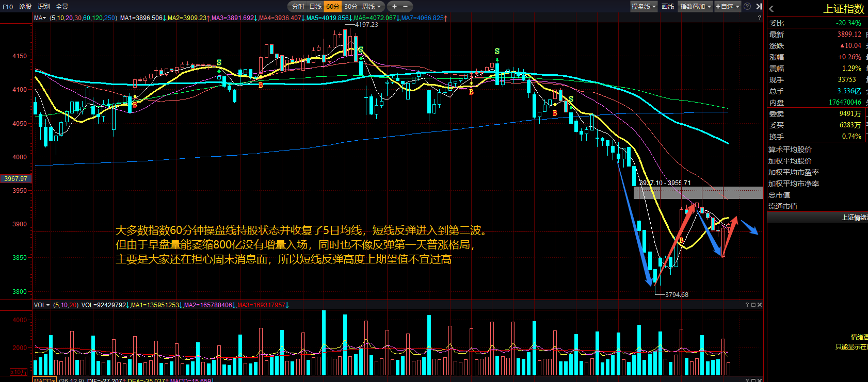Image resolution: width=868 pixels, height=382 pixels.
Task: Click the 画线 drawing button
Action: (x=668, y=7)
